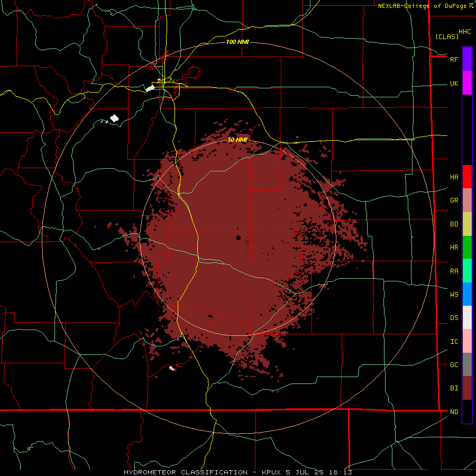Click the 50 NMI range ring label
The image size is (476, 476).
(237, 140)
